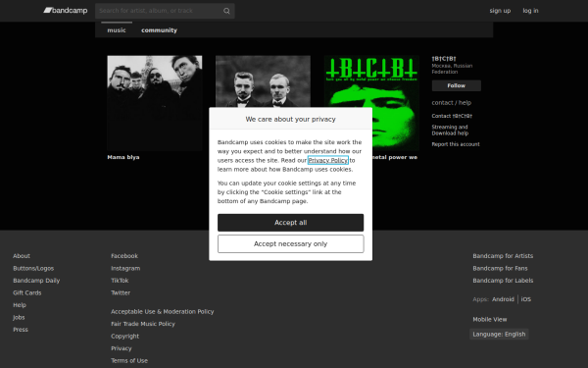588x368 pixels.
Task: Open the TikTok link
Action: 120,281
